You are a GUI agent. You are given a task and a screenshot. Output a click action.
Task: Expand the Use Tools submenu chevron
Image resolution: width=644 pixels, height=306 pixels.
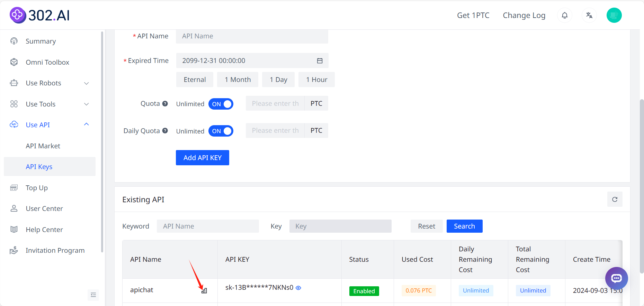(87, 104)
